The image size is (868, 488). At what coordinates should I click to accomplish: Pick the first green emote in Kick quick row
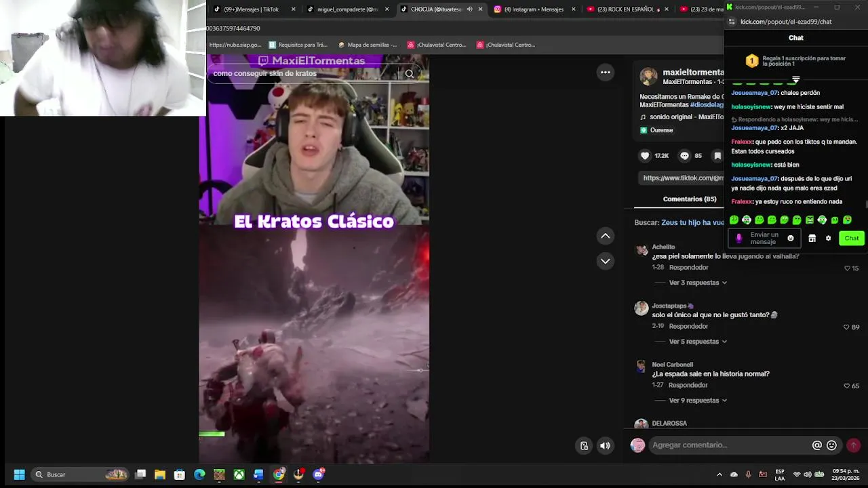click(x=734, y=220)
